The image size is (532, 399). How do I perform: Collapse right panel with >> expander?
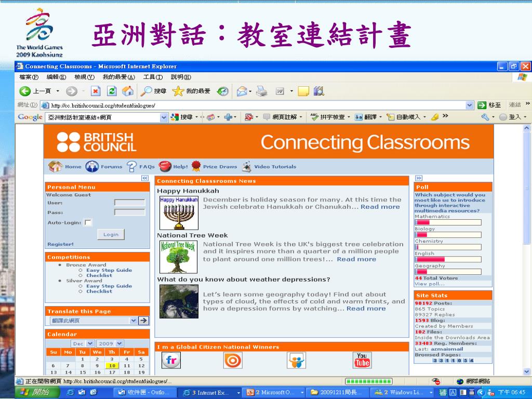click(419, 178)
